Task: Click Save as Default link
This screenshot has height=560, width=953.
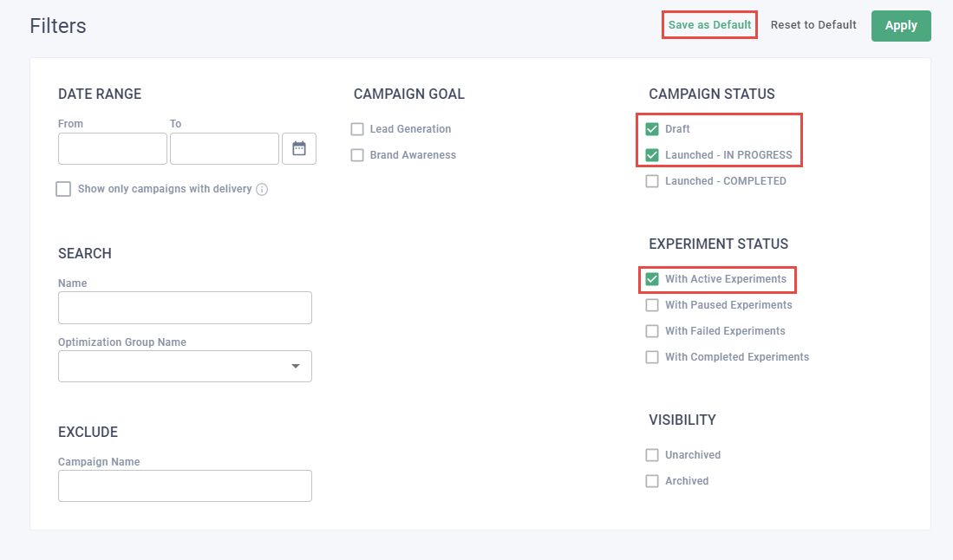Action: (x=709, y=25)
